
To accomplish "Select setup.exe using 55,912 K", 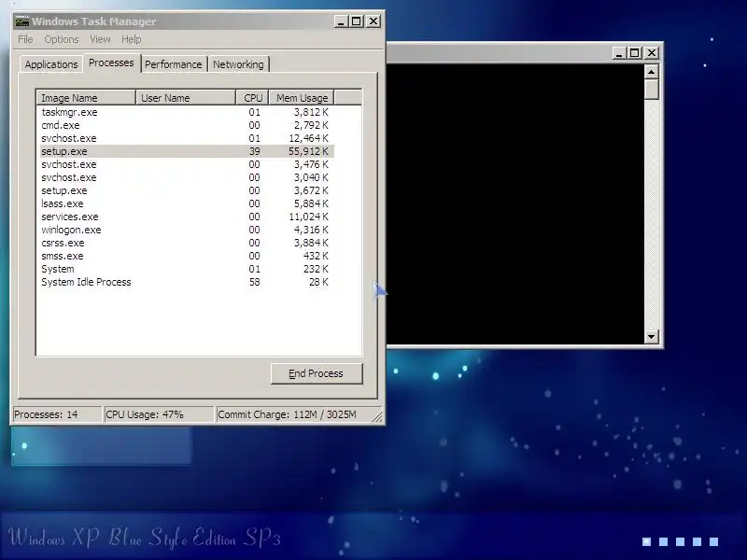I will coord(186,151).
